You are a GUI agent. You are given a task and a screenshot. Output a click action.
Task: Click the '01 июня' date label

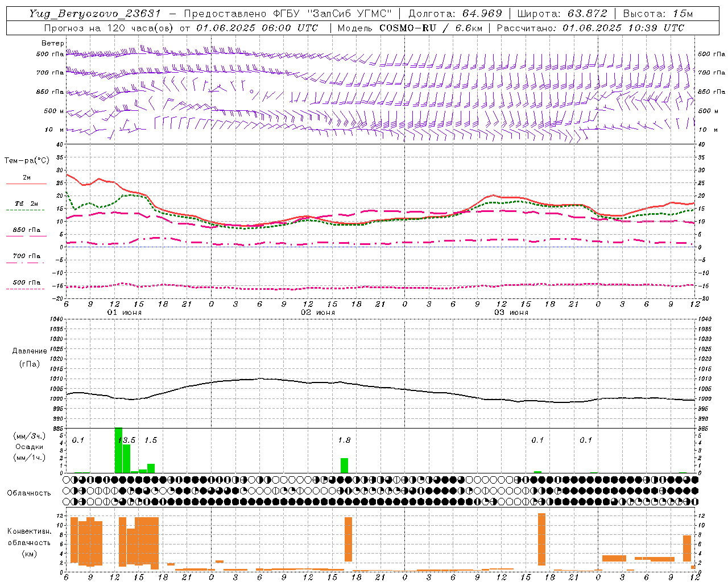[x=125, y=313]
